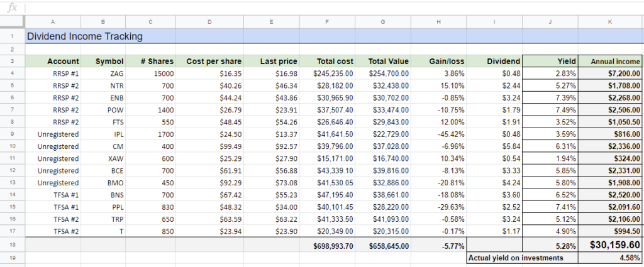Click the $4.24 dividend cell

tap(494, 183)
